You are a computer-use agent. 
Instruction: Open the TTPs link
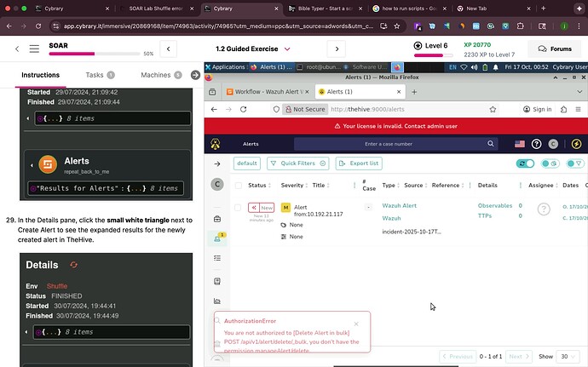[x=485, y=215]
